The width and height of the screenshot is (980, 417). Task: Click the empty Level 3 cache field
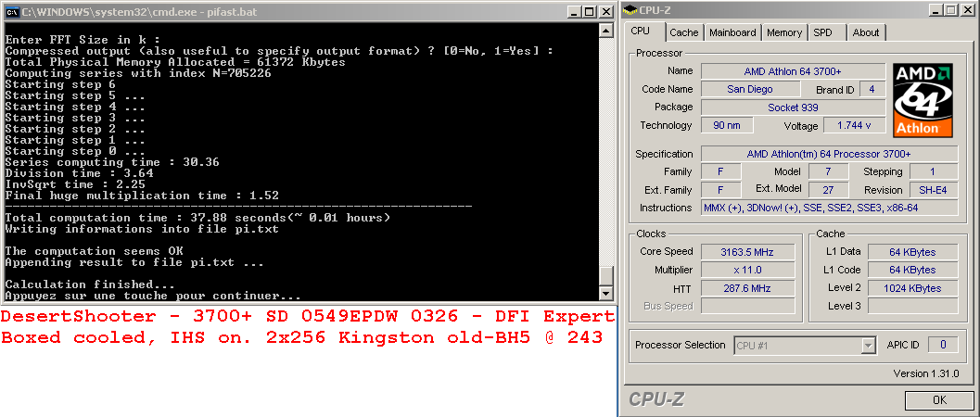pyautogui.click(x=912, y=306)
